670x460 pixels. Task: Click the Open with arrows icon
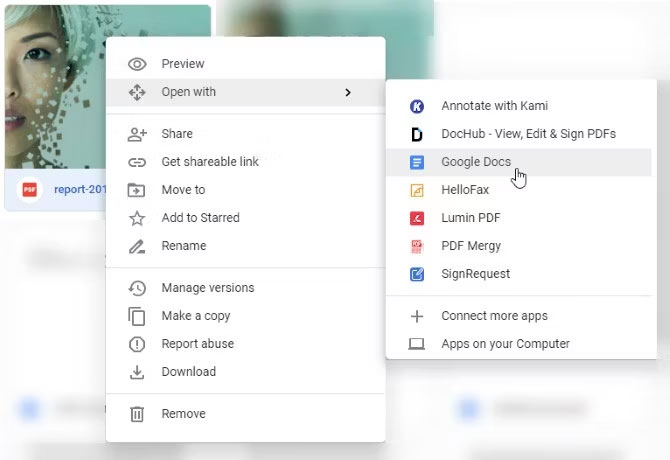137,92
